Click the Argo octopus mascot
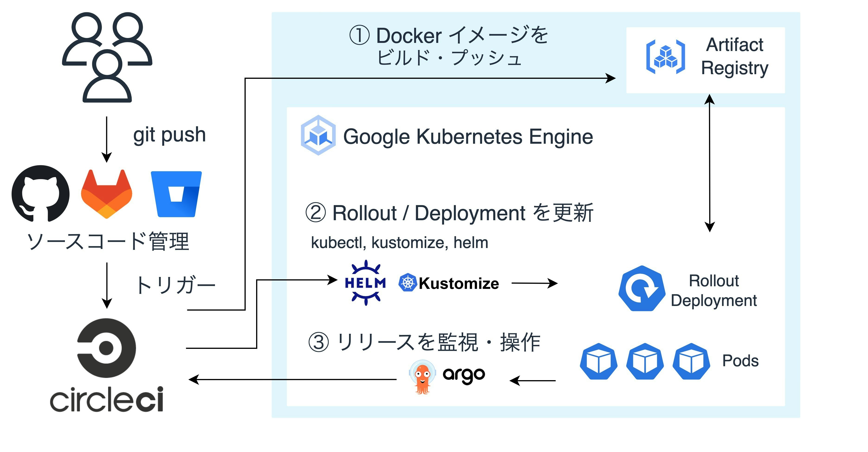The image size is (868, 452). (x=422, y=377)
